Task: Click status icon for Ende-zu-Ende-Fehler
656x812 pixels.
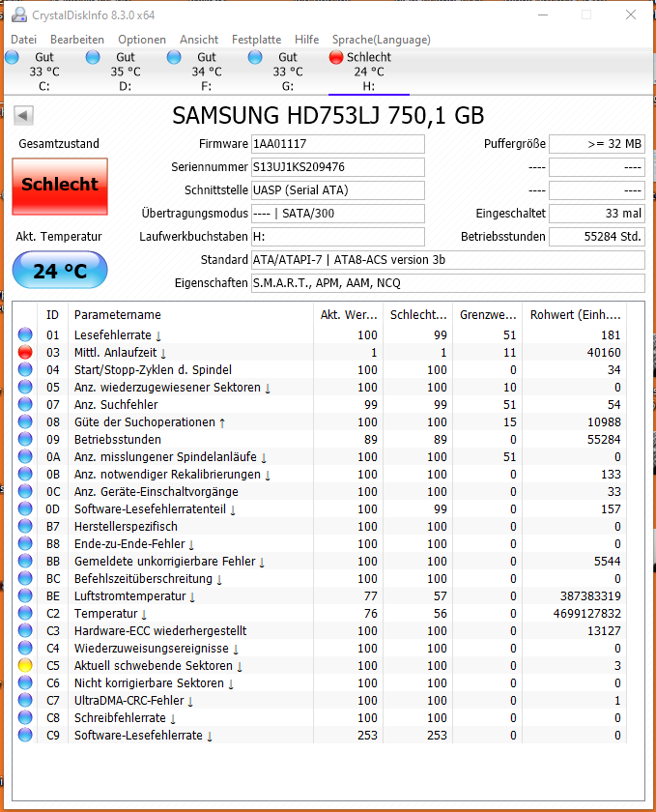Action: point(25,543)
